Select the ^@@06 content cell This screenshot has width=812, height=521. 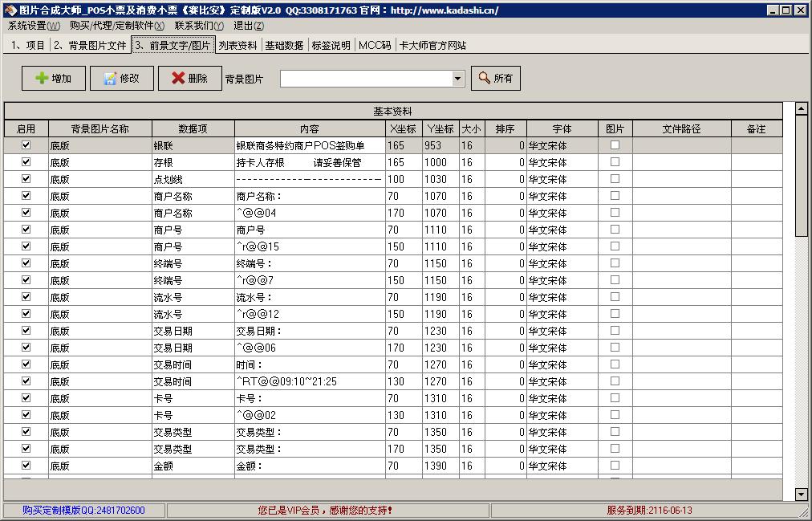coord(310,348)
